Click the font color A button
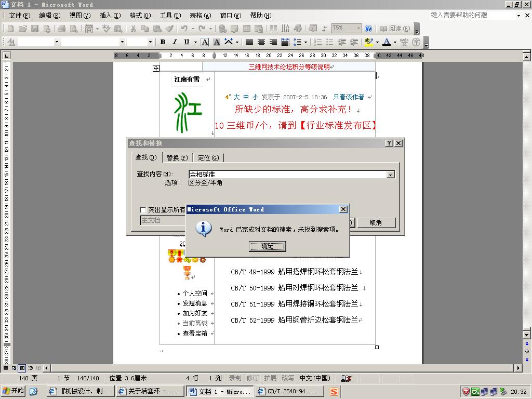Viewport: 532px width, 399px height. tap(387, 42)
